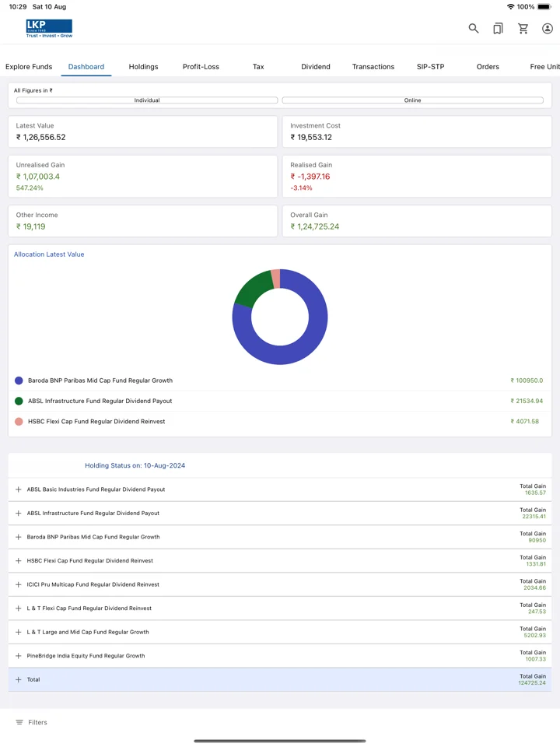Select the Individual toggle option
The width and height of the screenshot is (560, 747).
pyautogui.click(x=147, y=100)
